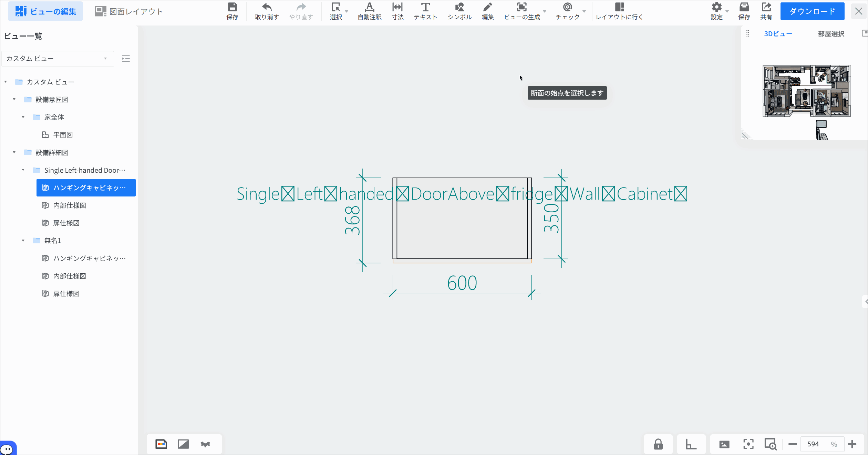The height and width of the screenshot is (455, 868).
Task: Click the image export icon at bottom
Action: pos(724,444)
